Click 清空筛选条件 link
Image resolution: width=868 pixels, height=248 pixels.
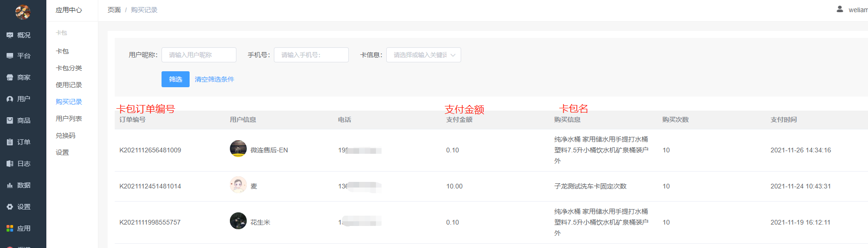click(x=214, y=79)
